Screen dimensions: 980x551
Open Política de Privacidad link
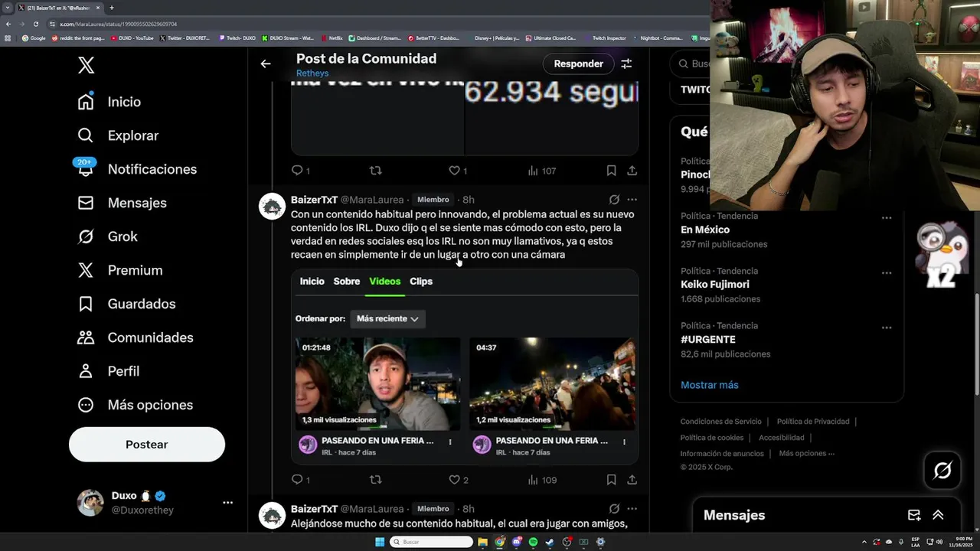813,422
